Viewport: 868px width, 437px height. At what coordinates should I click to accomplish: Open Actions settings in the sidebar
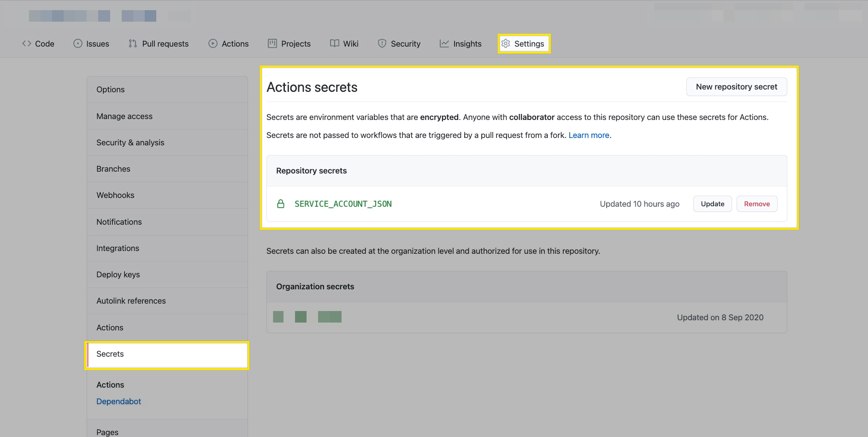(x=167, y=328)
